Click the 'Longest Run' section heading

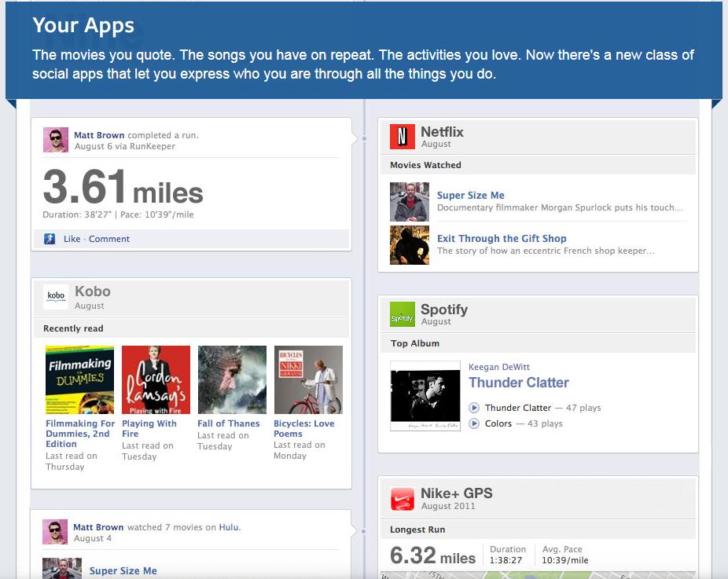417,530
